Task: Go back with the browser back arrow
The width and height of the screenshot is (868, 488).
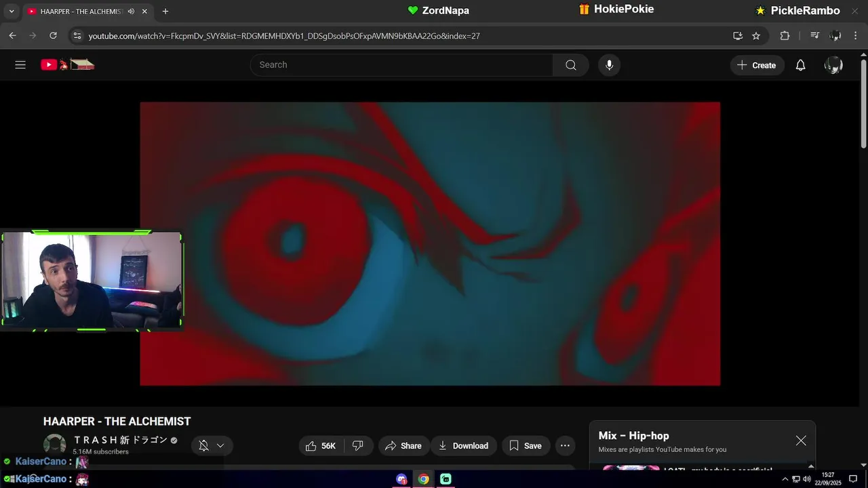Action: click(x=12, y=36)
